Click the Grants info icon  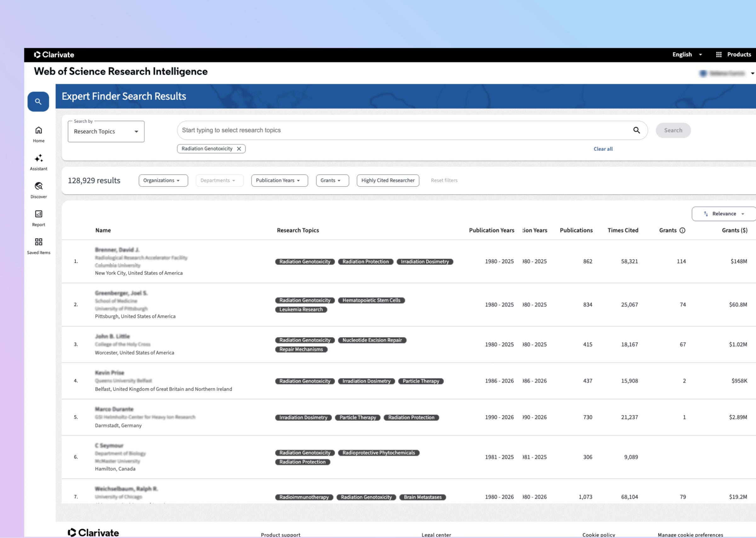tap(682, 230)
